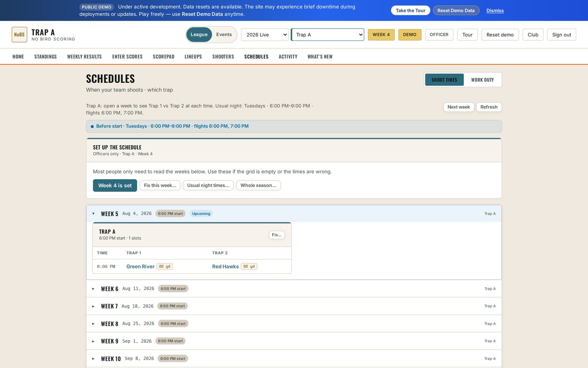The height and width of the screenshot is (368, 588).
Task: Open the Scorepad page
Action: click(163, 56)
